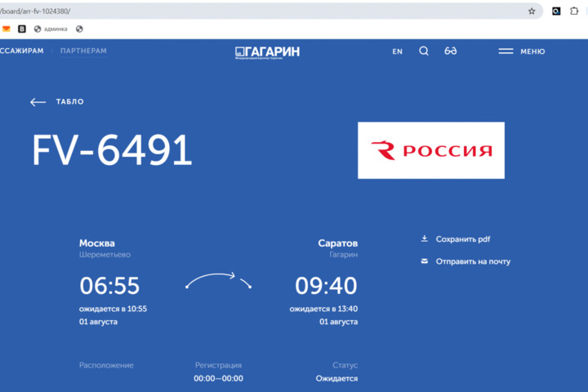
Task: Go back with the left arrow icon
Action: point(38,102)
